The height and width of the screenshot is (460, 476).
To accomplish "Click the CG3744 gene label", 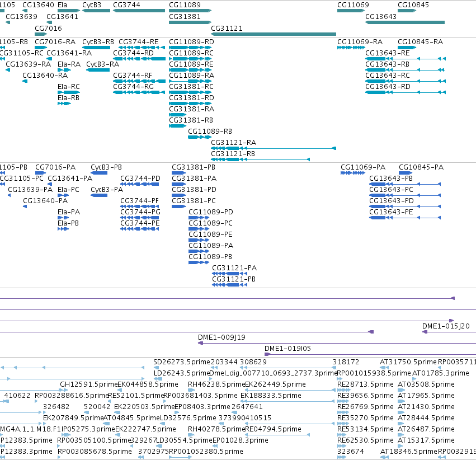I will click(126, 5).
